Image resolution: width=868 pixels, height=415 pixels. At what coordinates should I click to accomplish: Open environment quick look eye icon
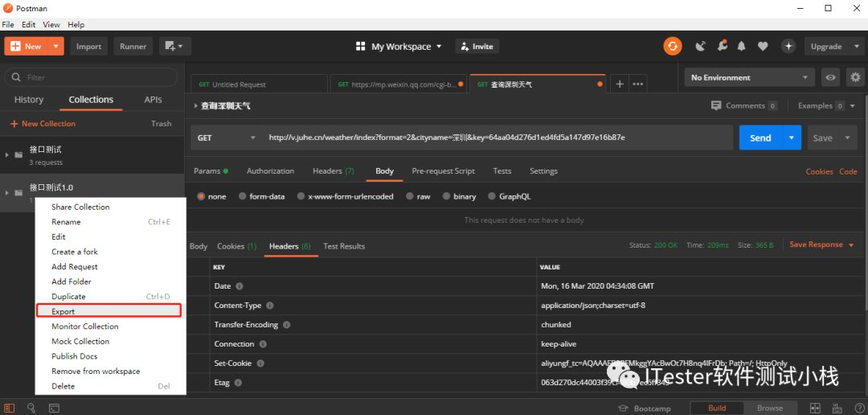pyautogui.click(x=830, y=77)
